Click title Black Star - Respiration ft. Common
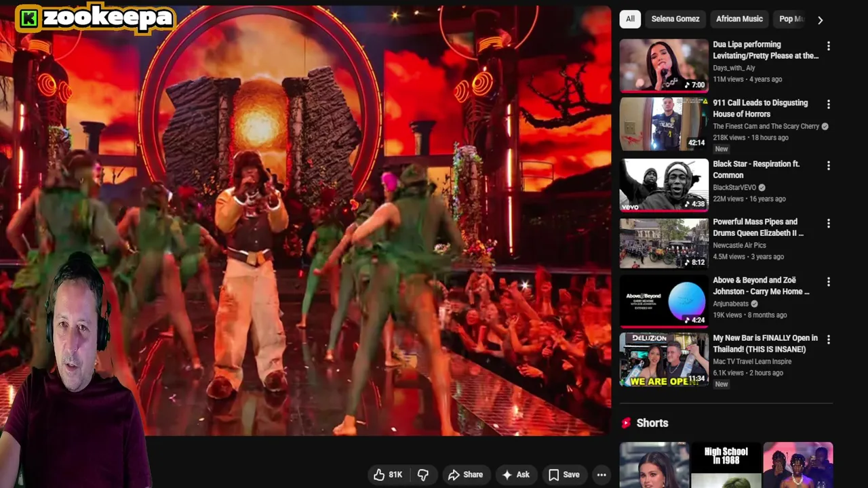The width and height of the screenshot is (868, 488). click(x=756, y=169)
